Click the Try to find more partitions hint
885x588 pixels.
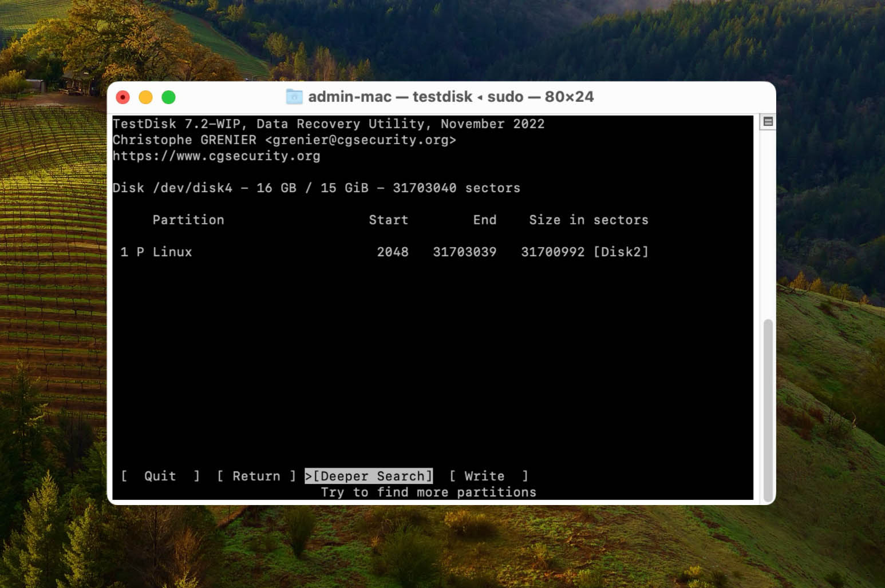point(429,491)
